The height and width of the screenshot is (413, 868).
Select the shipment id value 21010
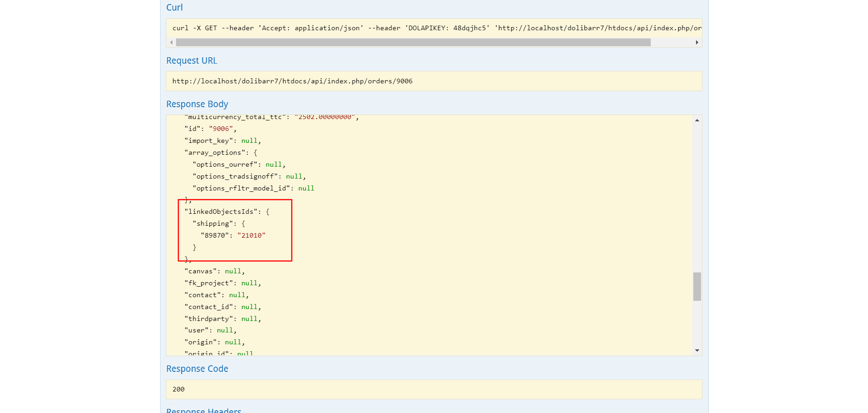click(252, 235)
